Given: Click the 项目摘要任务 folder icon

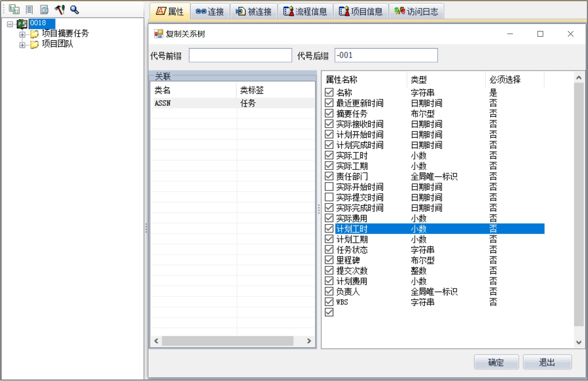Looking at the screenshot, I should [34, 34].
